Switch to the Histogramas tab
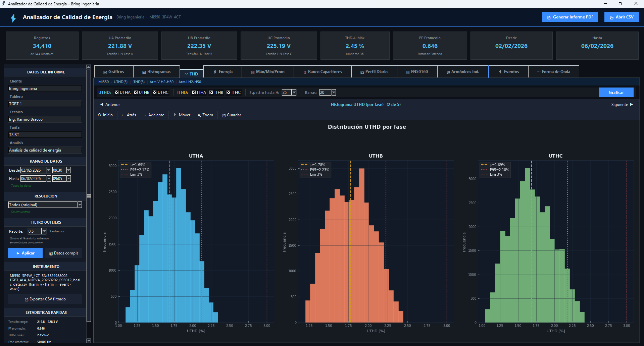644x346 pixels. (156, 72)
